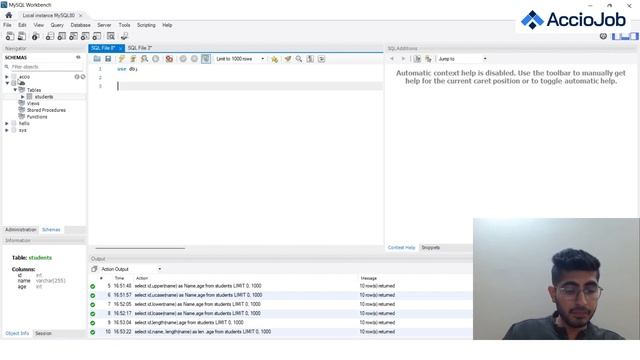Viewport: 640px width, 360px height.
Task: Switch to the second SQL File tab
Action: (x=140, y=48)
